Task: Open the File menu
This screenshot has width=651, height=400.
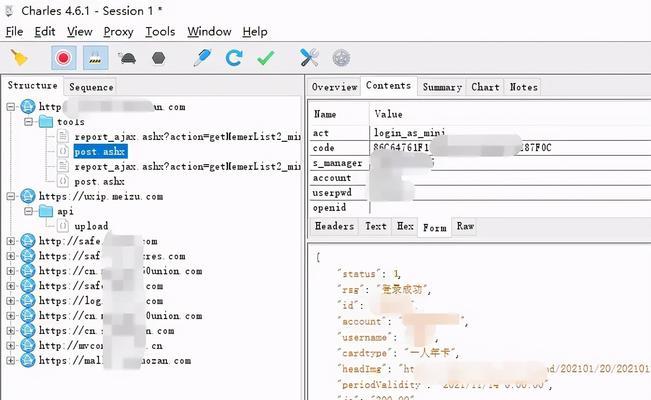Action: click(x=14, y=32)
